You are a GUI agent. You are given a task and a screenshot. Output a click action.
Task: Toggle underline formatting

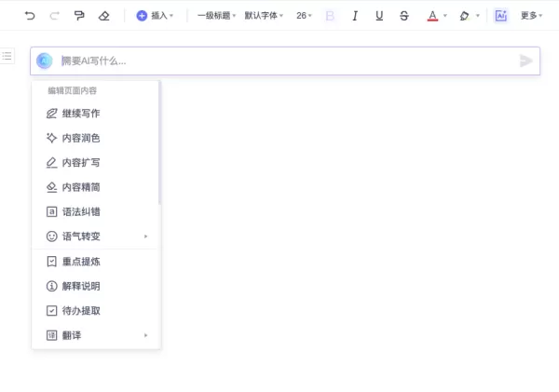coord(379,16)
